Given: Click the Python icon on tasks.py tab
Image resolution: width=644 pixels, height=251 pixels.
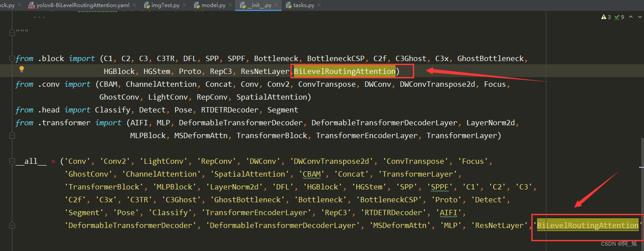Looking at the screenshot, I should coord(289,5).
